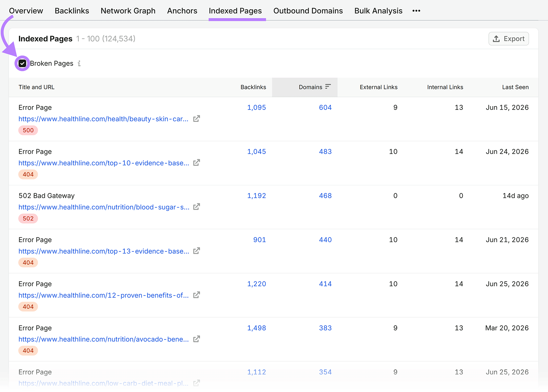Click backlinks count 1,095
The image size is (548, 392).
click(257, 108)
